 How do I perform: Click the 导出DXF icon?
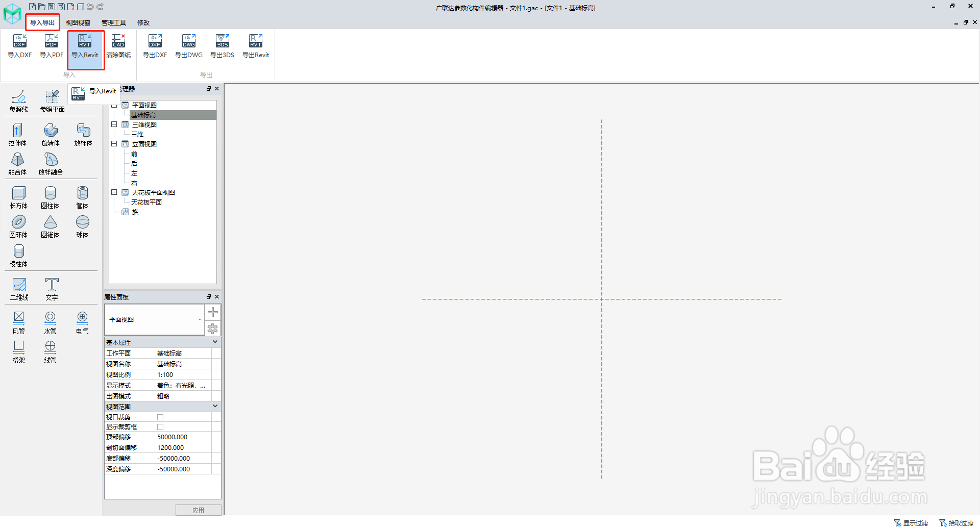click(x=155, y=41)
